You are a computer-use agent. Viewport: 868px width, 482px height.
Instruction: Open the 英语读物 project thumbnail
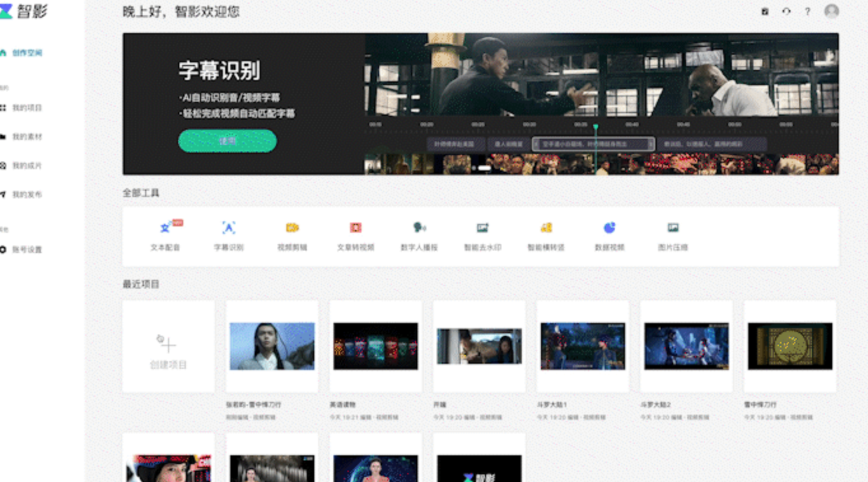(375, 347)
